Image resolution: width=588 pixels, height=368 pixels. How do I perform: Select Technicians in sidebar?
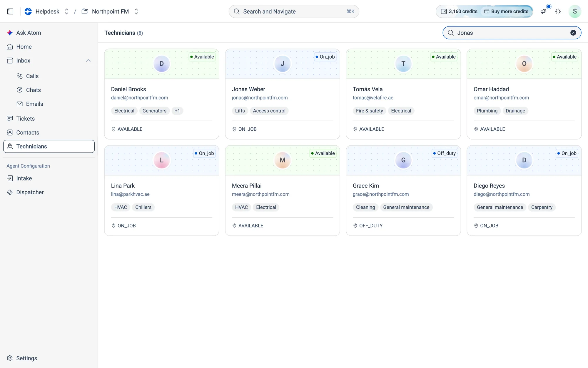pos(49,146)
